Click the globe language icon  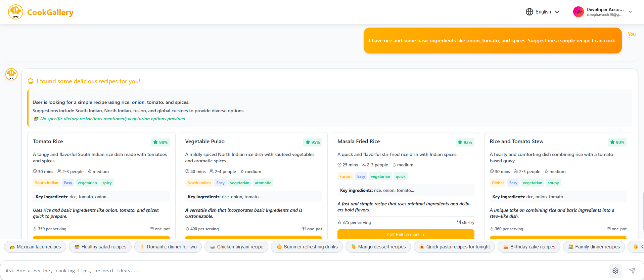pyautogui.click(x=529, y=12)
